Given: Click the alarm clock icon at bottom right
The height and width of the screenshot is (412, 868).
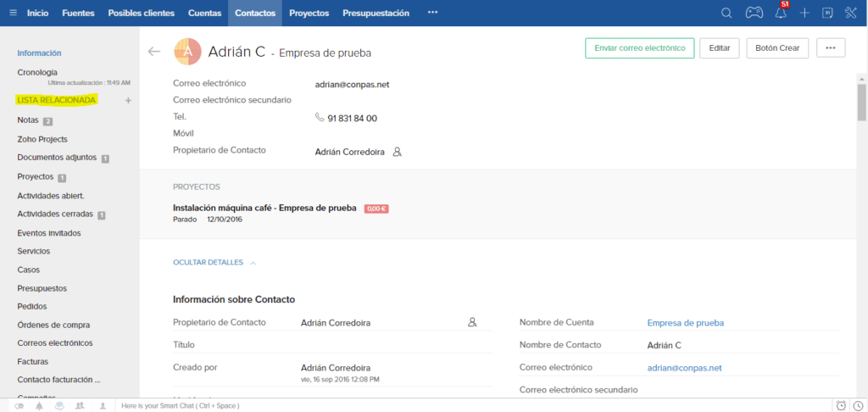Looking at the screenshot, I should tap(841, 405).
